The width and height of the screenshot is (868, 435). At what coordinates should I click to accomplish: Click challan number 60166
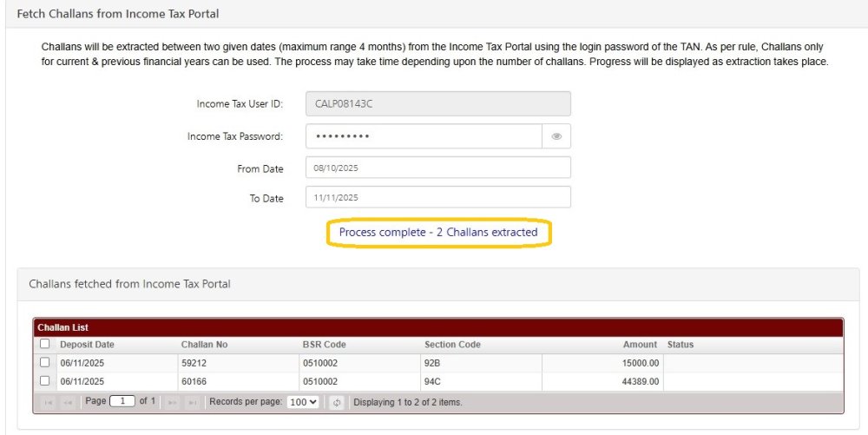194,382
